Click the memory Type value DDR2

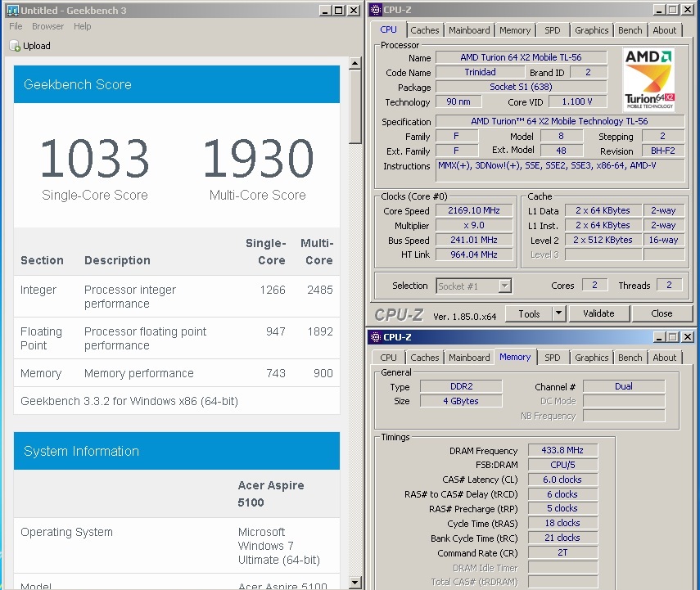[461, 386]
